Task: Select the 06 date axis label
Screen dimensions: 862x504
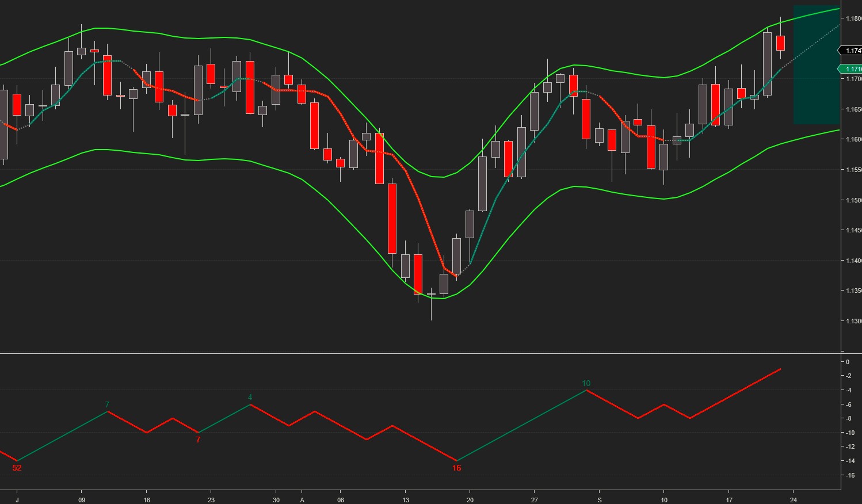Action: pos(341,500)
